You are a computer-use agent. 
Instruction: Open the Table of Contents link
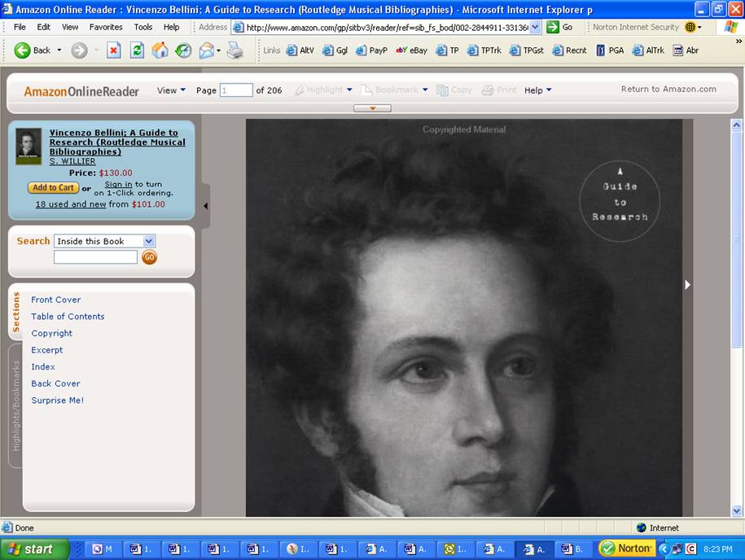coord(68,317)
